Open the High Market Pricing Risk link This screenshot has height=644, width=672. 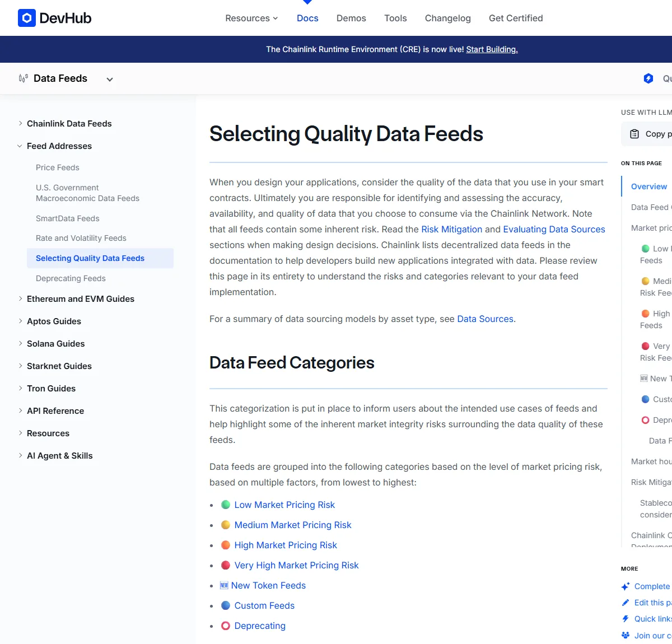coord(286,545)
